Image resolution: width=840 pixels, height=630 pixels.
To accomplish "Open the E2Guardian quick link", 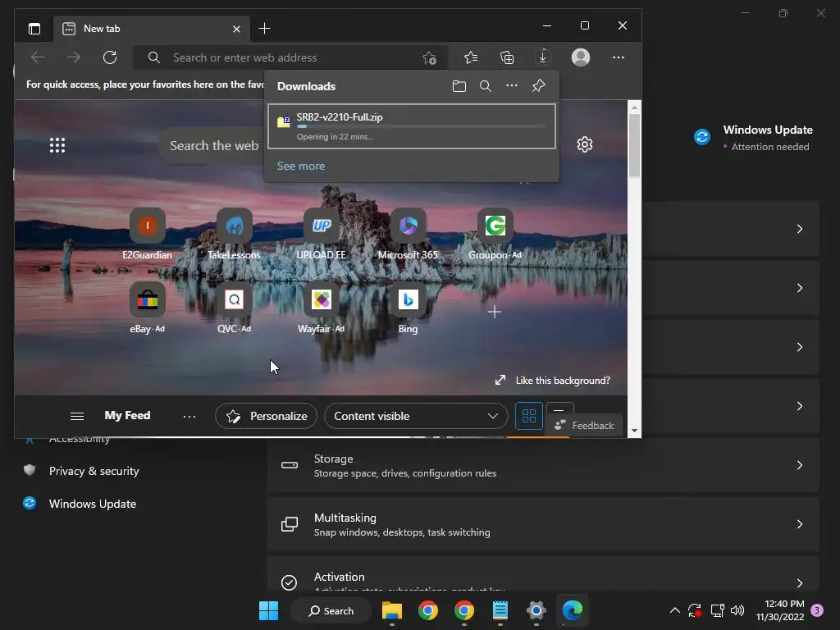I will tap(148, 234).
